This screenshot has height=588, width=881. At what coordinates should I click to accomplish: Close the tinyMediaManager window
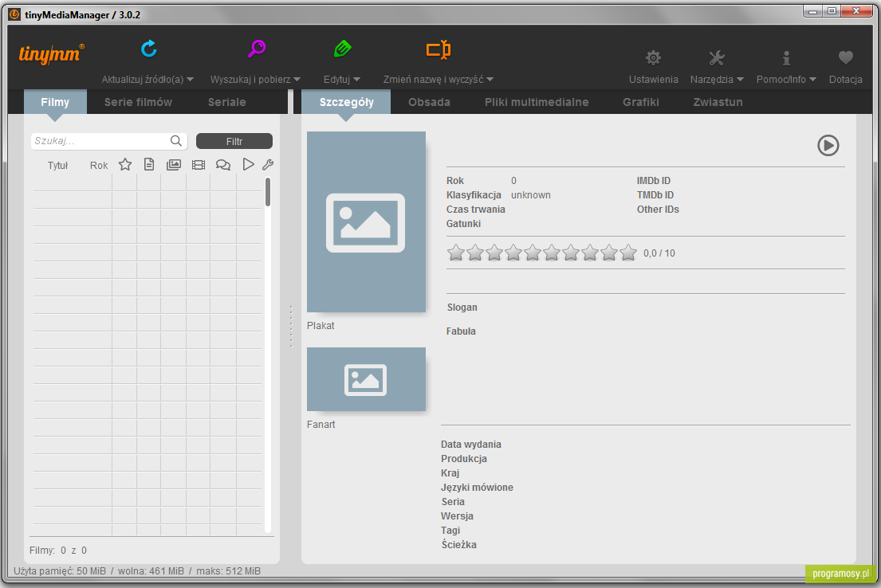tap(857, 10)
